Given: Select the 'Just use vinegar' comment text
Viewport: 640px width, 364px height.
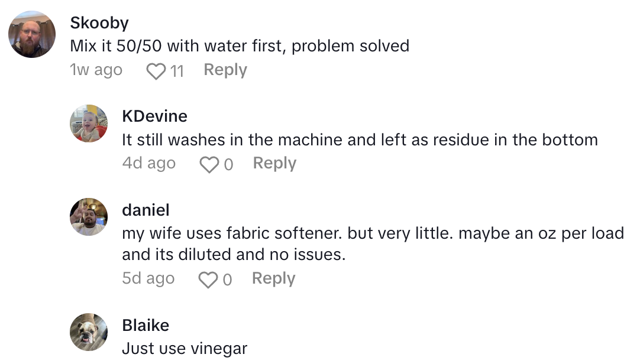Looking at the screenshot, I should pos(185,349).
